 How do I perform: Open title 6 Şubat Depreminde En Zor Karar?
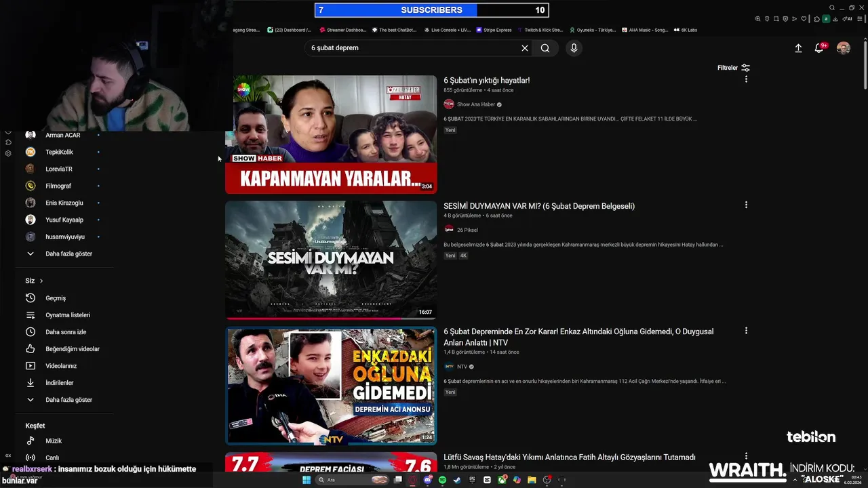(578, 337)
